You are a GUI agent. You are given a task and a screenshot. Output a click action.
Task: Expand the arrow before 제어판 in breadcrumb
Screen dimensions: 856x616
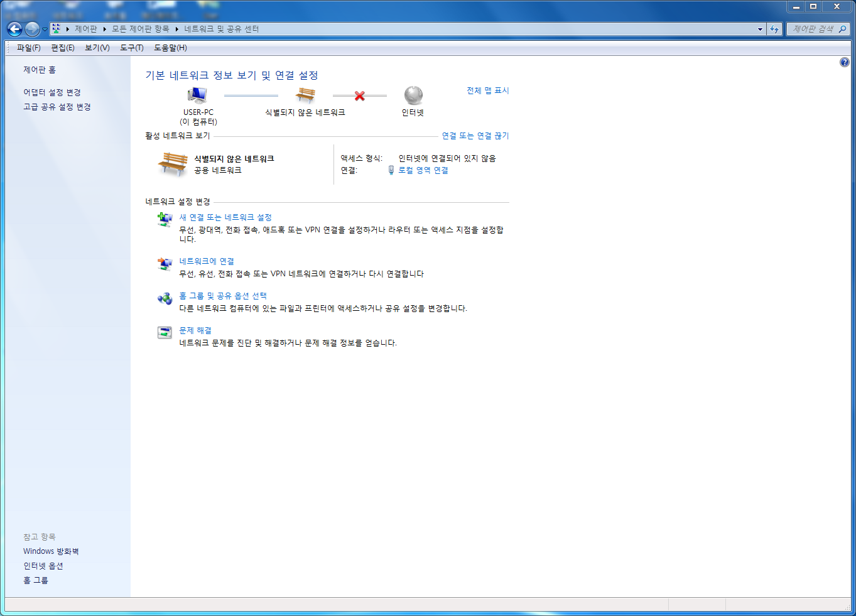coord(67,29)
